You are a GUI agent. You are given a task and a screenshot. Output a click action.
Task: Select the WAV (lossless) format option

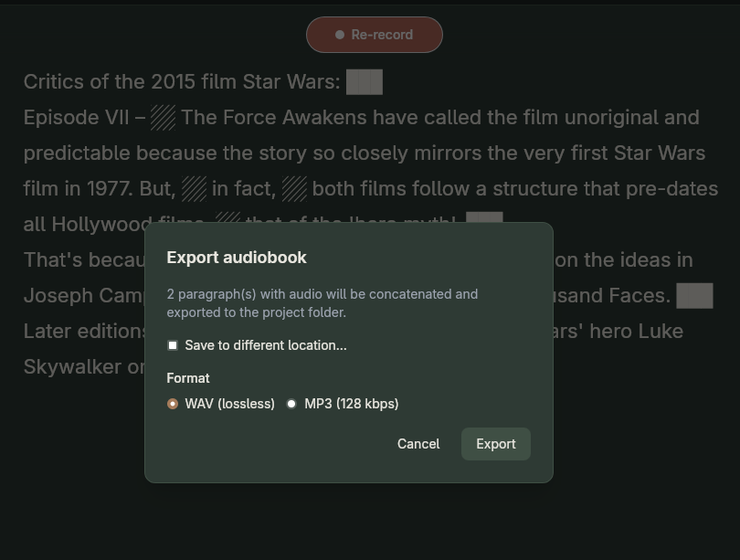172,403
